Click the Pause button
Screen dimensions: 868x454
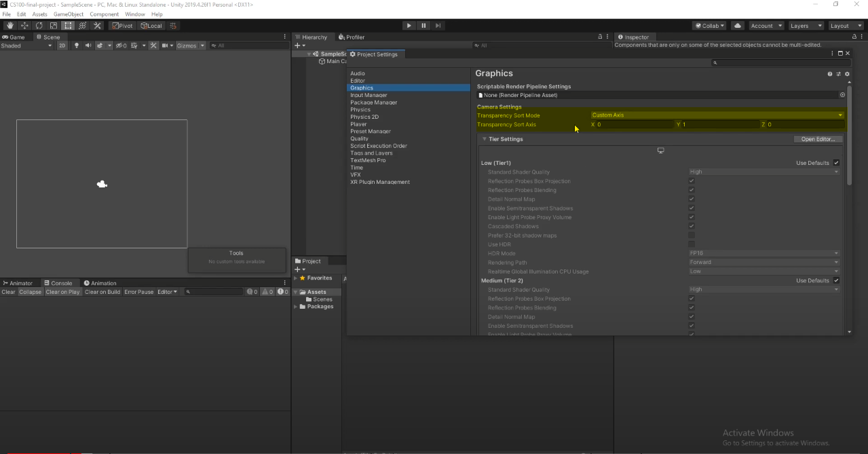click(423, 26)
